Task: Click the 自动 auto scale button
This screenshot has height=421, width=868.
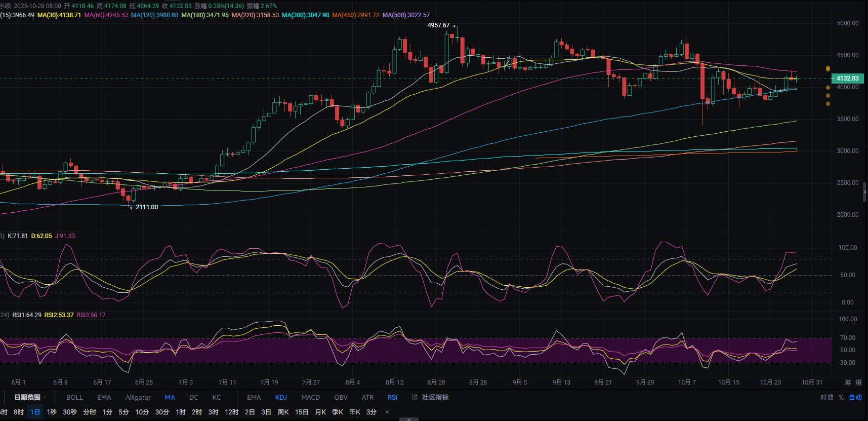Action: click(x=855, y=397)
